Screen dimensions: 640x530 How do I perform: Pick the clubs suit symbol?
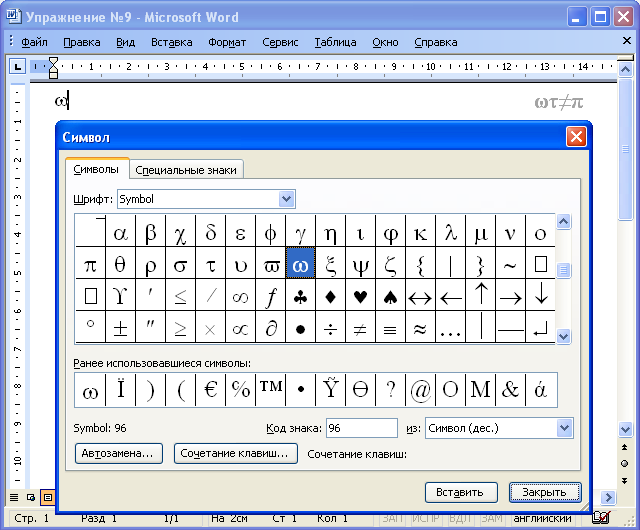tap(300, 295)
